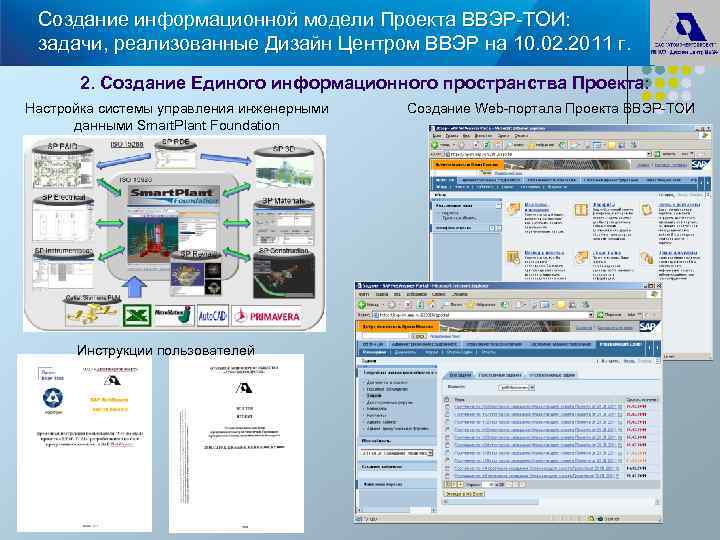Click the SP RDE thumbnail in the SmartPlant diagram
This screenshot has width=720, height=540.
(175, 154)
